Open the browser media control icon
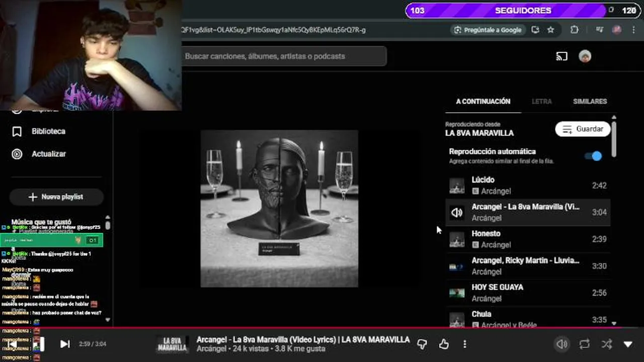 click(599, 30)
